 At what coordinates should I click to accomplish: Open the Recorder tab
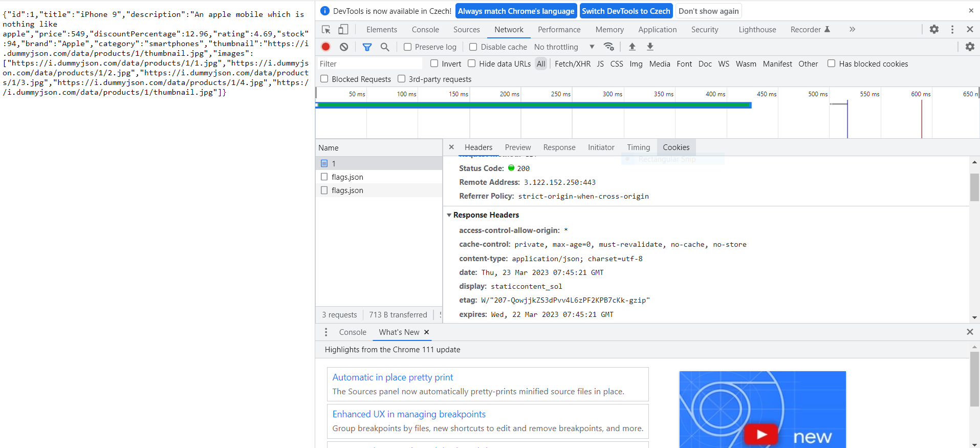(x=810, y=30)
